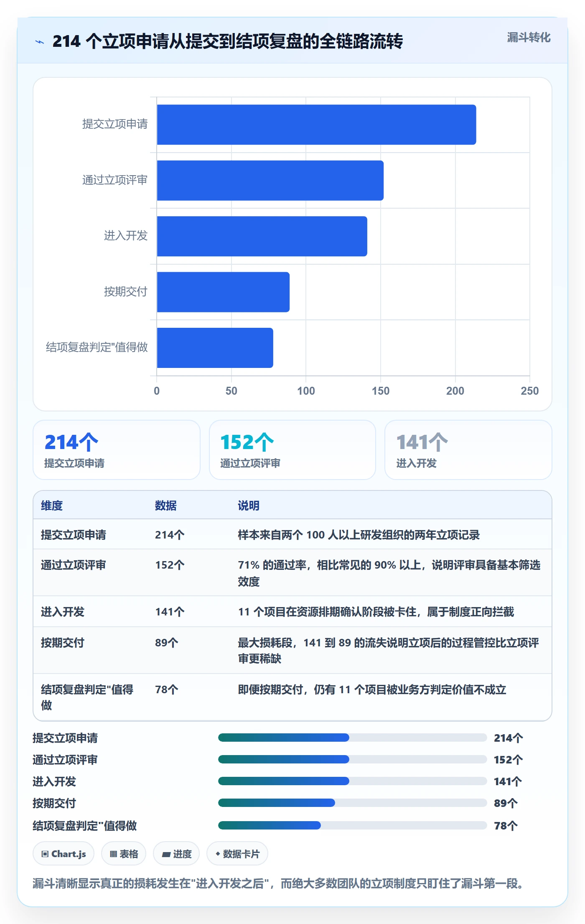Open the Chart.js chip
Viewport: 585px width, 924px height.
[64, 854]
